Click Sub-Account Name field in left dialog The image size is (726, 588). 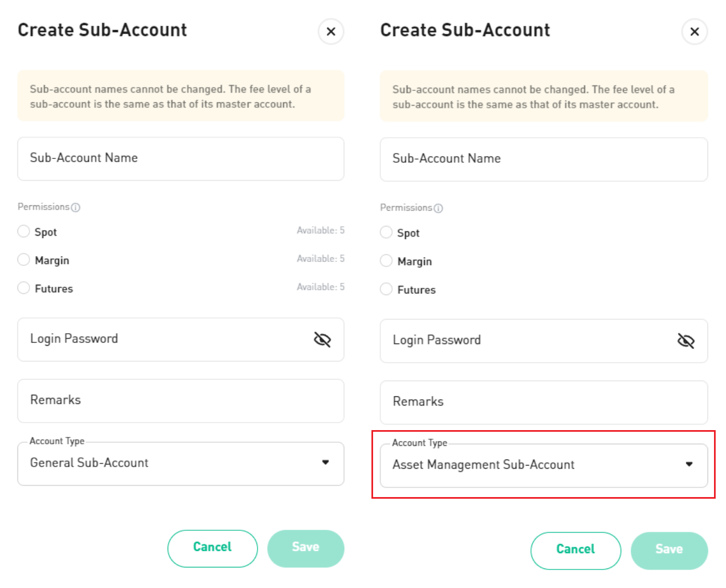click(x=180, y=158)
